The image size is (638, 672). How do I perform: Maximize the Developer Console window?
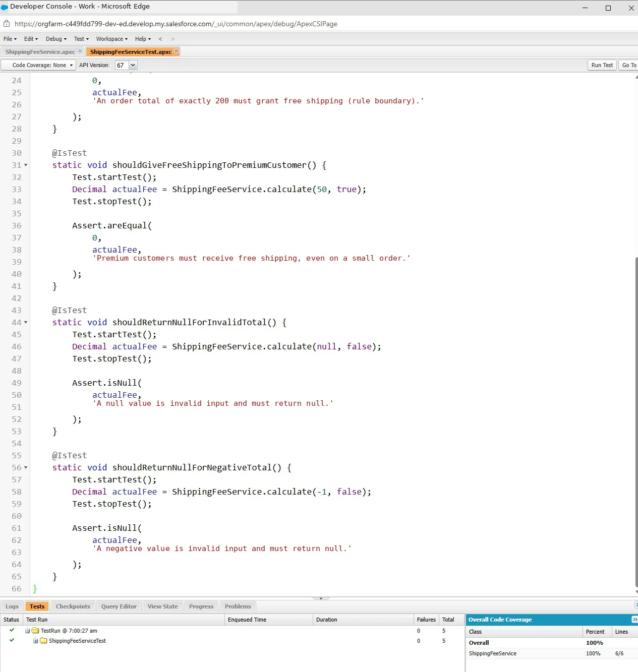[608, 8]
